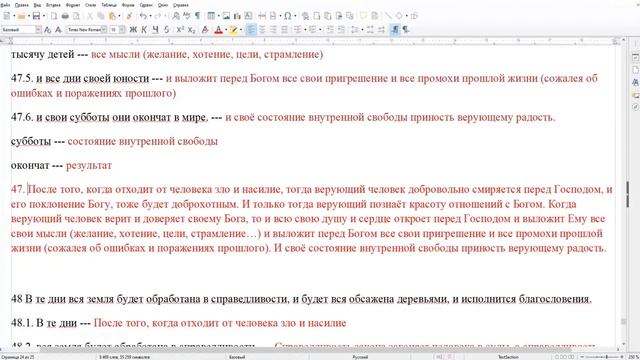Copy selection using Copy icon

pyautogui.click(x=101, y=16)
